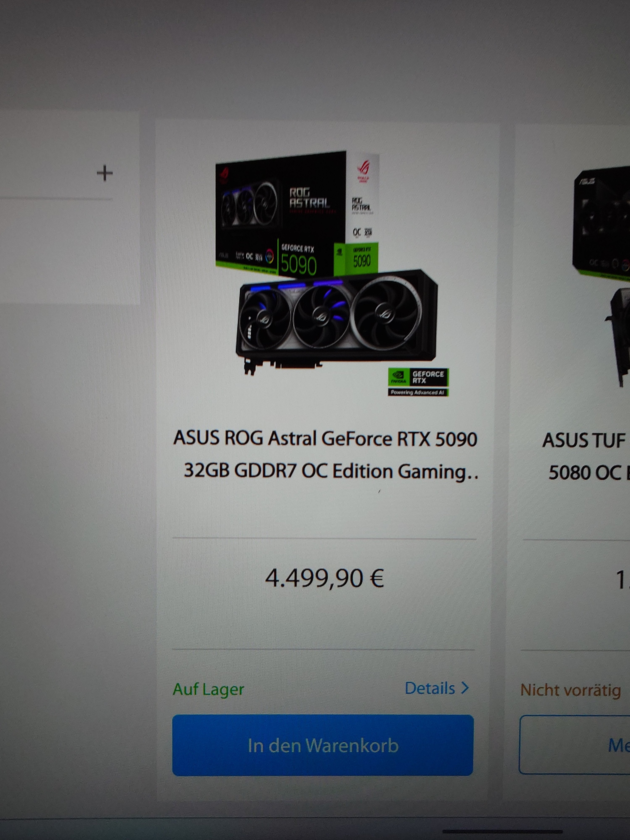
Task: Open the ASUS ROG Astral RTX 5090 product title
Action: pos(325,455)
